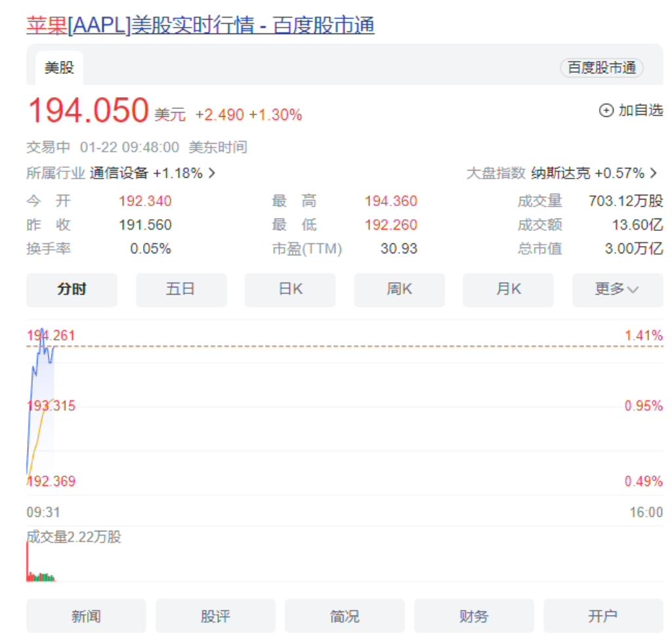Open the 股评 section button
Image resolution: width=672 pixels, height=641 pixels.
coord(215,616)
